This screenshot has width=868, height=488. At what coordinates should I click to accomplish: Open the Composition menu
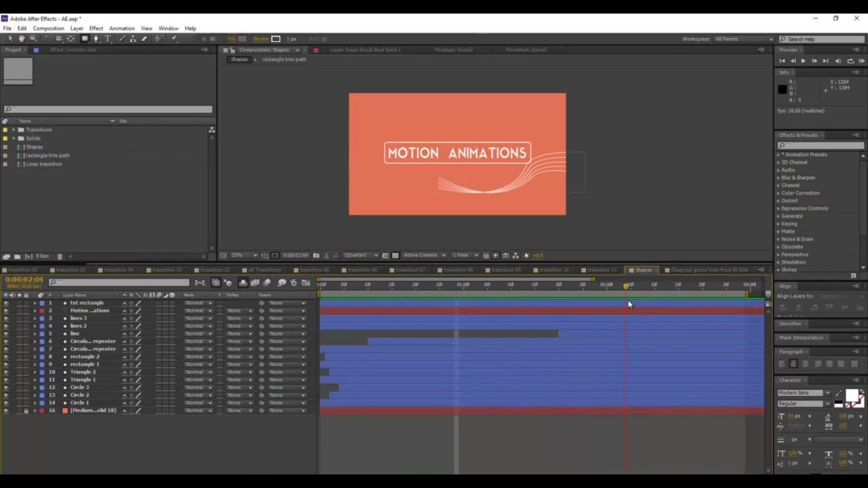48,28
